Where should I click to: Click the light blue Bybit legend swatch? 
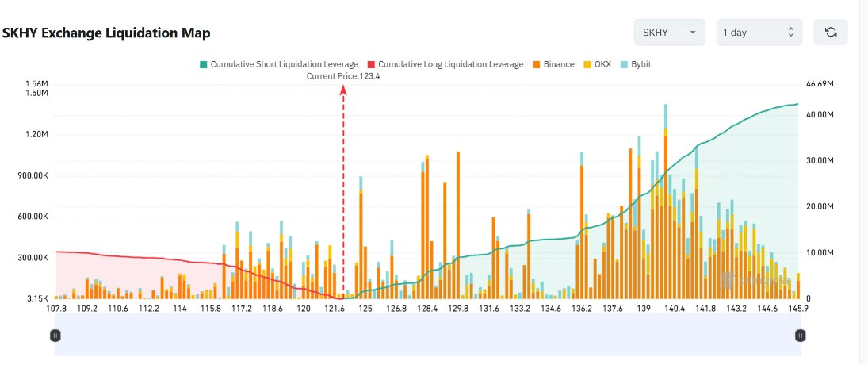click(623, 64)
